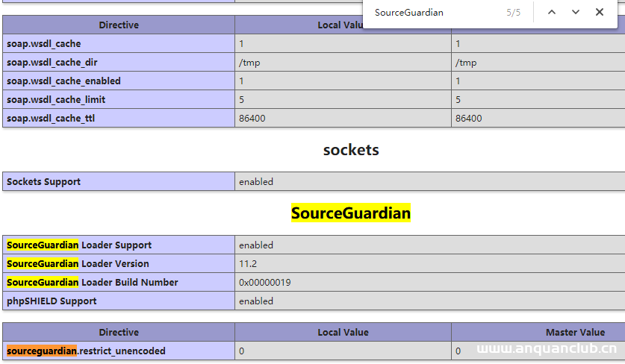Click the highlighted SourceGuardian section heading
625x364 pixels.
(350, 213)
